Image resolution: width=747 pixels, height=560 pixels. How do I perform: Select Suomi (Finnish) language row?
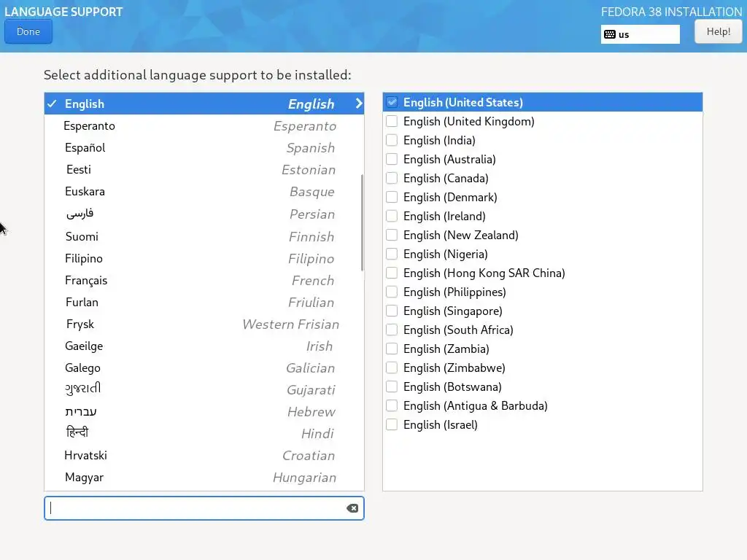coord(204,236)
